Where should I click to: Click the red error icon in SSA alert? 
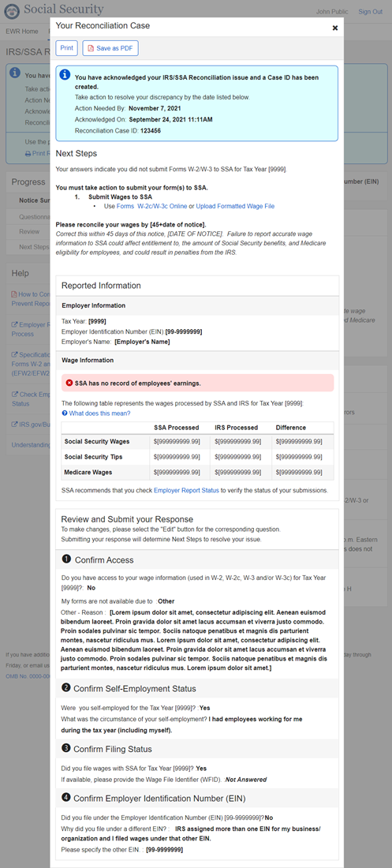pos(69,383)
